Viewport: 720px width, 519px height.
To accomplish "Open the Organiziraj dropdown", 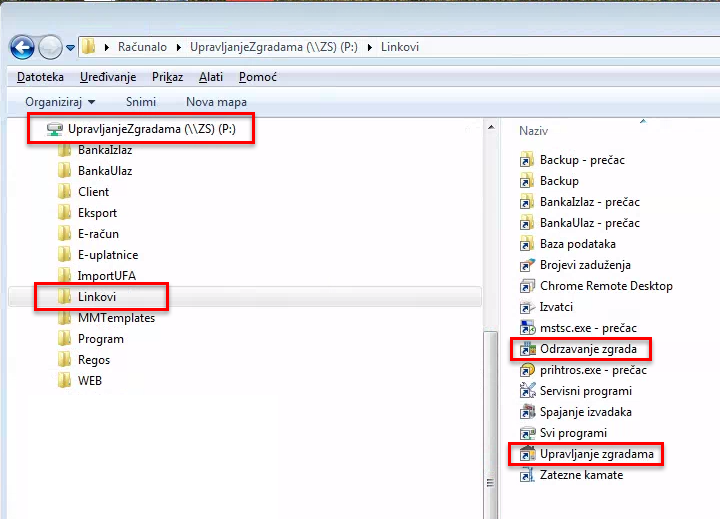I will (60, 102).
